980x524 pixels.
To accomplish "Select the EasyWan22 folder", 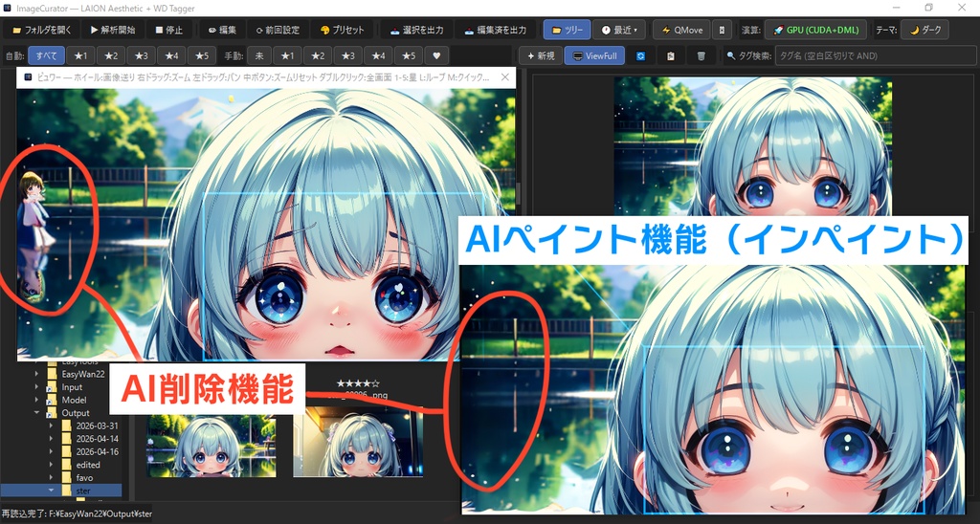I will click(x=82, y=374).
